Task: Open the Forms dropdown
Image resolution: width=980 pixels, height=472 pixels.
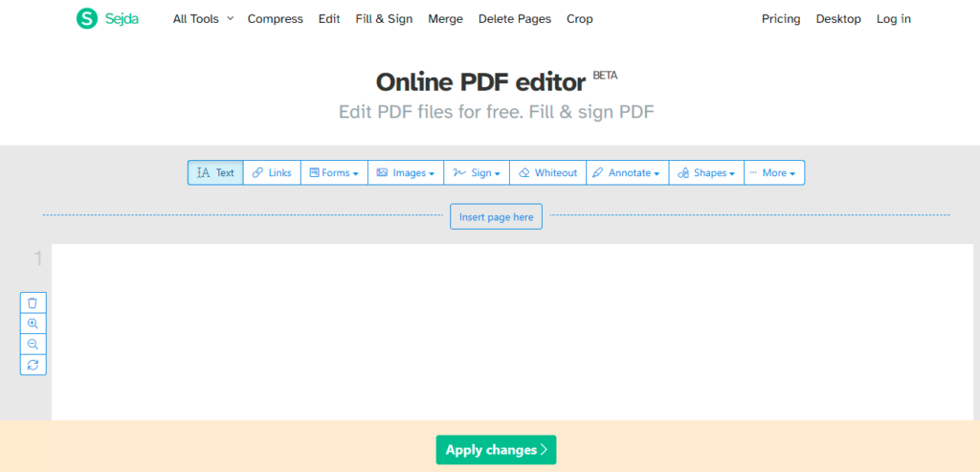Action: (334, 172)
